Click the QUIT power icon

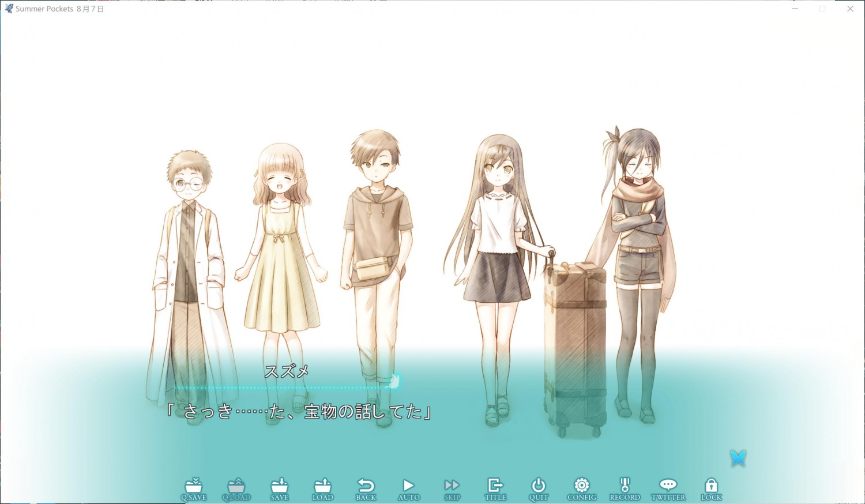coord(539,489)
